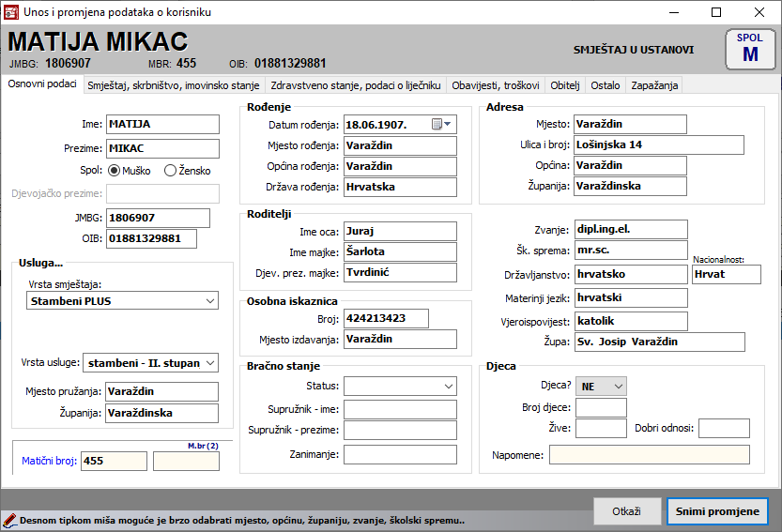Maximize the window
The height and width of the screenshot is (532, 782).
click(x=716, y=12)
